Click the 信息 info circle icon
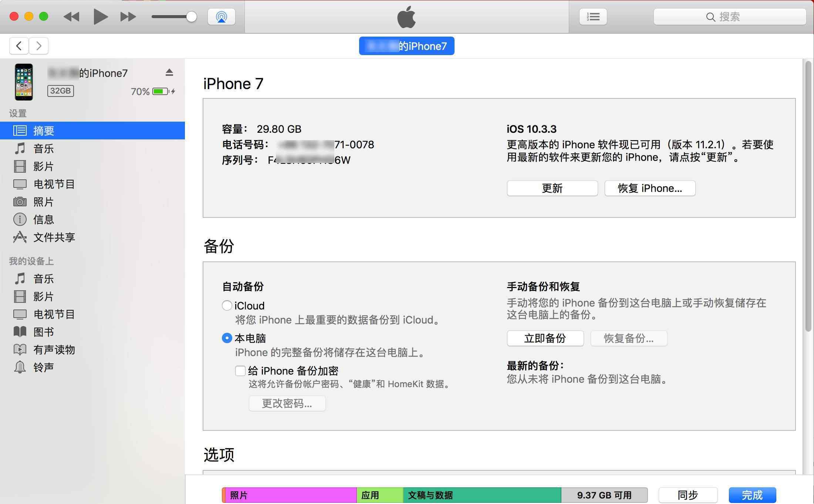Screen dimensions: 814x504 click(x=20, y=219)
